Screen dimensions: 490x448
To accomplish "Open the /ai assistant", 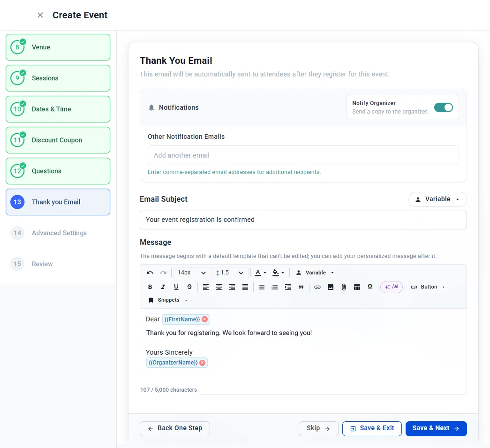I will click(x=392, y=287).
